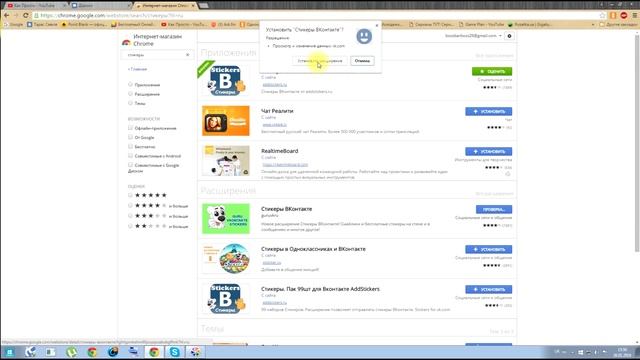Switch to the second browser tab
Screen dimensions: 640x360
[100, 5]
